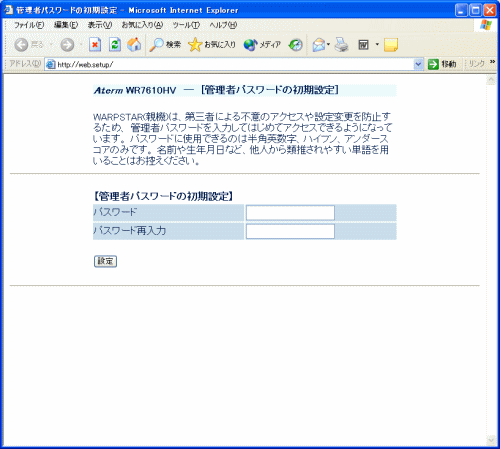Stop page loading with red X icon

[x=95, y=45]
